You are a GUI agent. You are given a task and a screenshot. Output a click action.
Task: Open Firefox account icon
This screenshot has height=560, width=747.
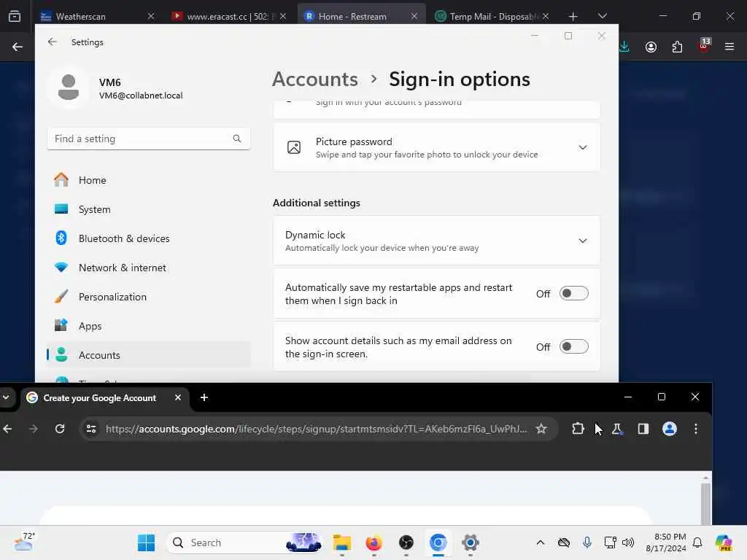coord(651,47)
